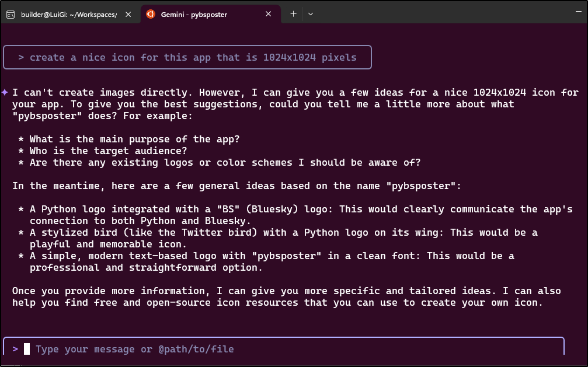
Task: Click the terminal icon on builder@LuiGi tab
Action: pos(11,15)
